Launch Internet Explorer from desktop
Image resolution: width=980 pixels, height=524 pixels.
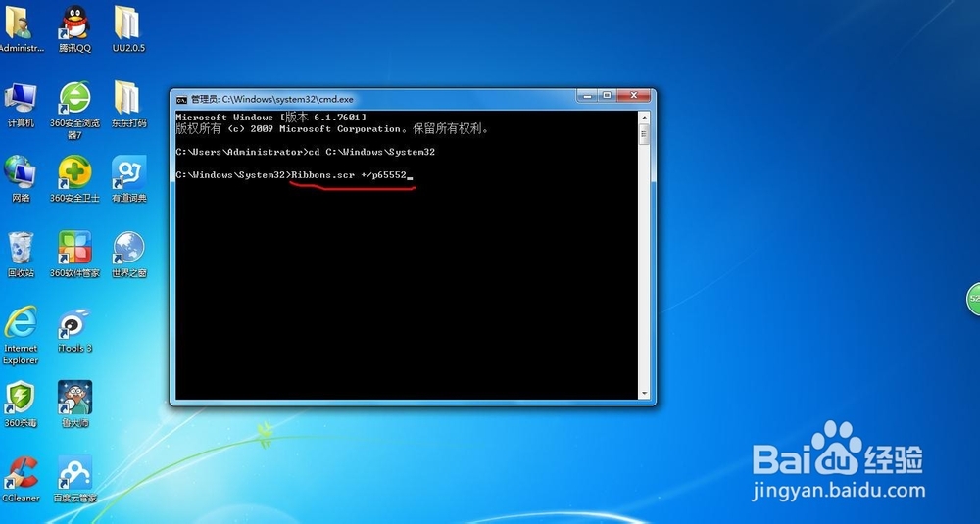pos(20,335)
